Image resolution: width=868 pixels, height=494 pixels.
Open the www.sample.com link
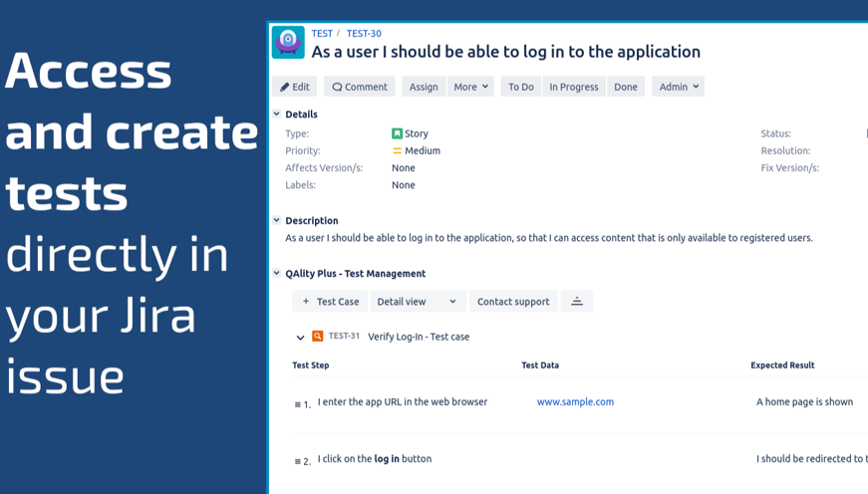pos(575,402)
